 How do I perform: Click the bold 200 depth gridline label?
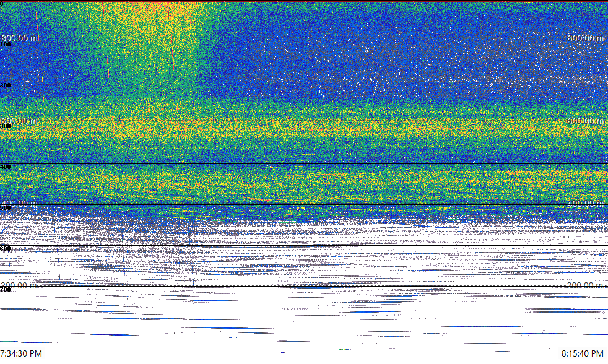[x=6, y=85]
